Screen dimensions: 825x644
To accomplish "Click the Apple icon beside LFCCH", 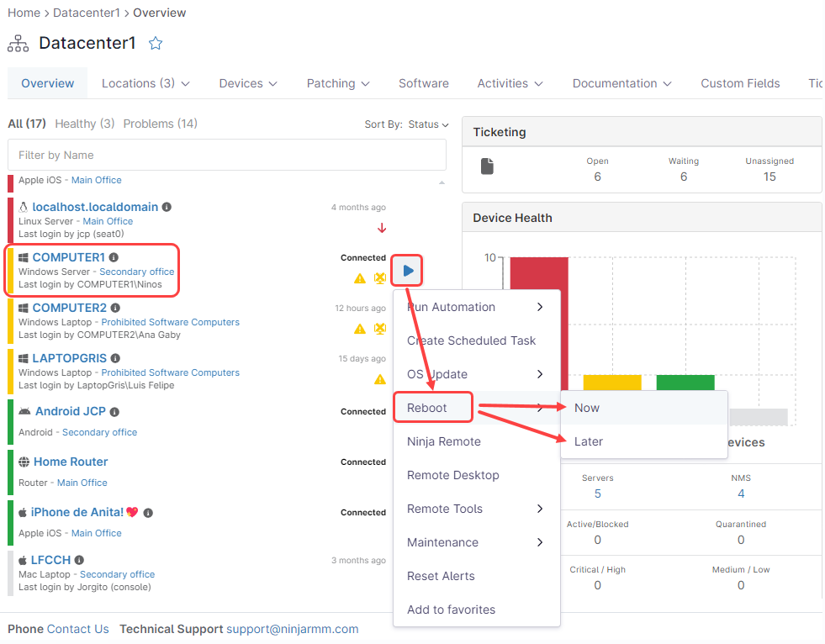I will click(x=23, y=560).
